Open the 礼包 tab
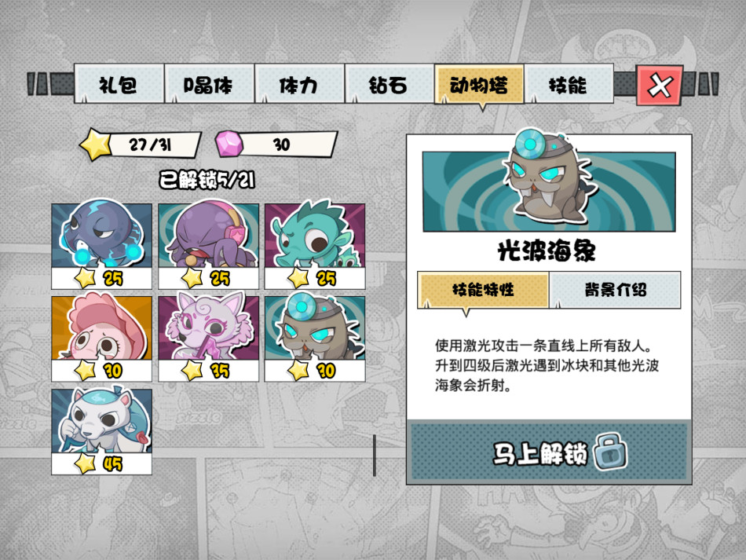 click(119, 84)
